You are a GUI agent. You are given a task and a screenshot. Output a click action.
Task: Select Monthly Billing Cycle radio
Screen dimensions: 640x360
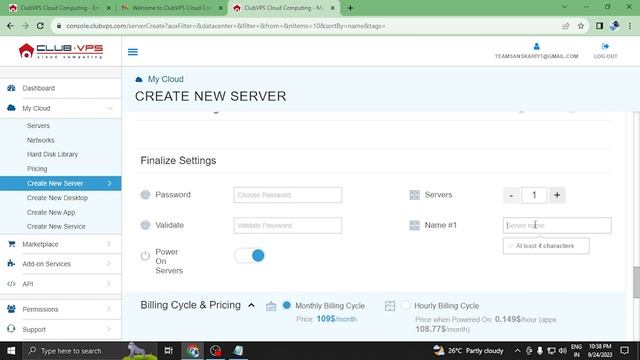(287, 305)
